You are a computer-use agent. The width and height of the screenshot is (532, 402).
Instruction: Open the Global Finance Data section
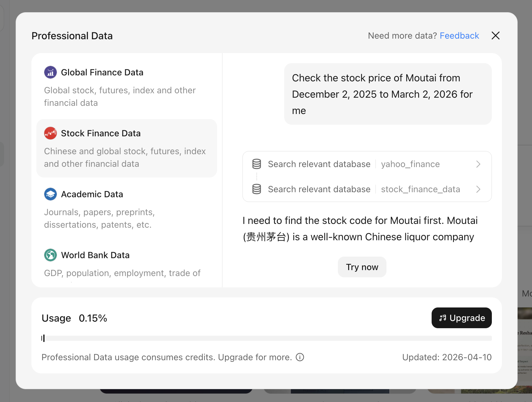[102, 72]
